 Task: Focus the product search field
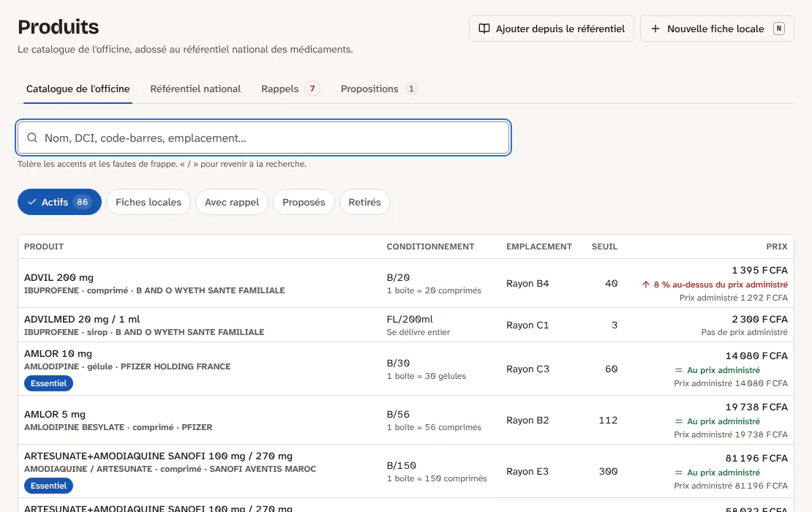pos(263,138)
